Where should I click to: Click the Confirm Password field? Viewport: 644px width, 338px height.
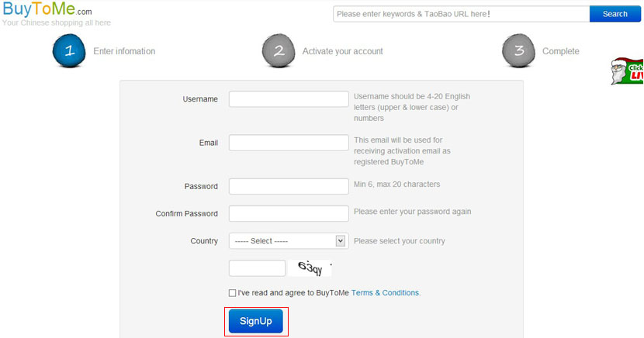(289, 213)
